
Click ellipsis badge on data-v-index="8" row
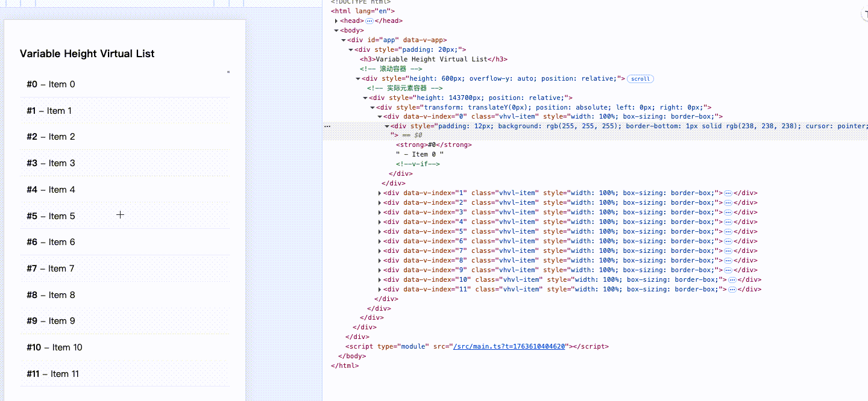728,261
